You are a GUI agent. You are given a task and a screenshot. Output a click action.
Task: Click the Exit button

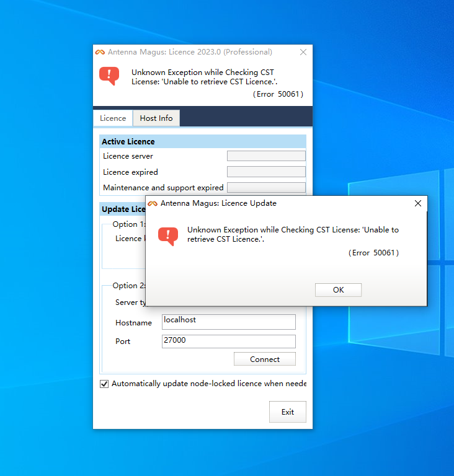[288, 412]
